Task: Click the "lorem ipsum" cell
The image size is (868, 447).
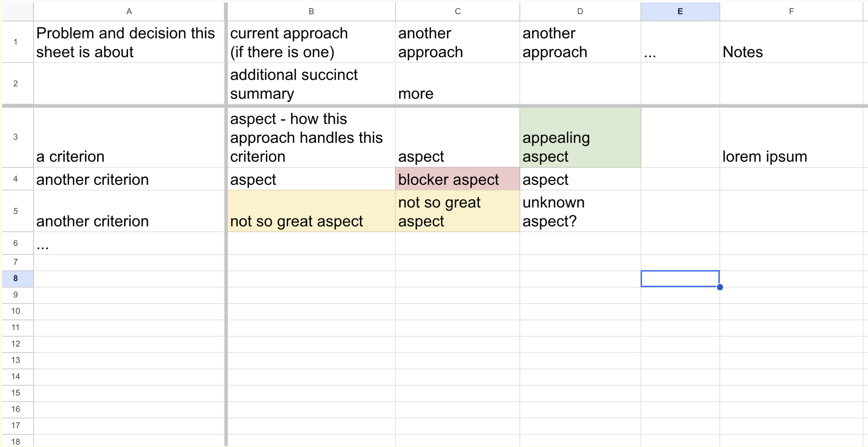Action: [x=791, y=138]
